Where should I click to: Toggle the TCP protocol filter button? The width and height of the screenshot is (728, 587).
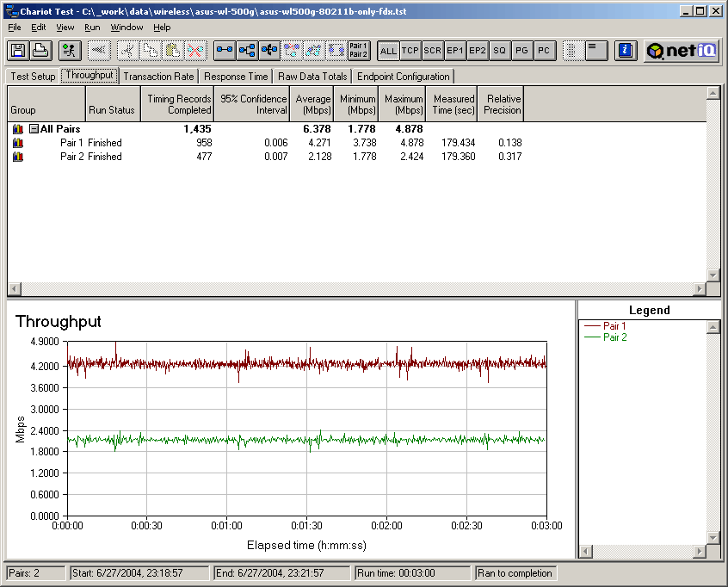point(410,51)
